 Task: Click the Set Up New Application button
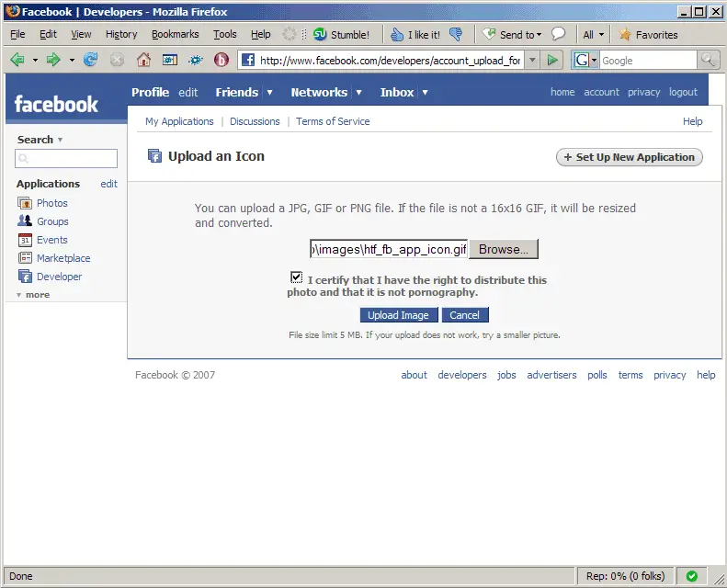pos(630,157)
